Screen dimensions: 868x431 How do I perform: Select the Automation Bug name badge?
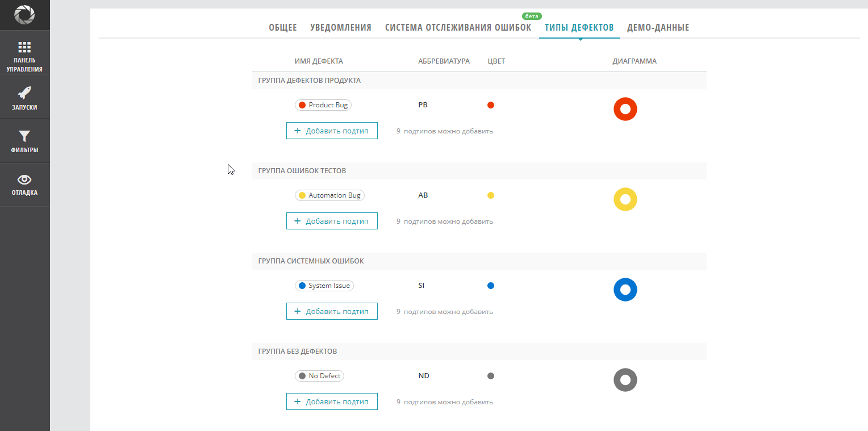point(329,195)
